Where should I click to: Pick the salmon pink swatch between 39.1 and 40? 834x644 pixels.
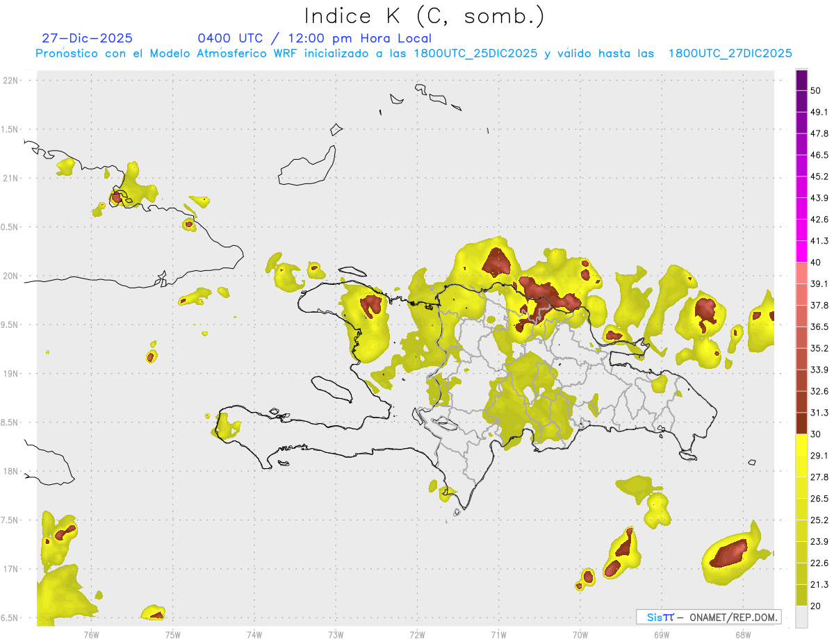coord(802,273)
